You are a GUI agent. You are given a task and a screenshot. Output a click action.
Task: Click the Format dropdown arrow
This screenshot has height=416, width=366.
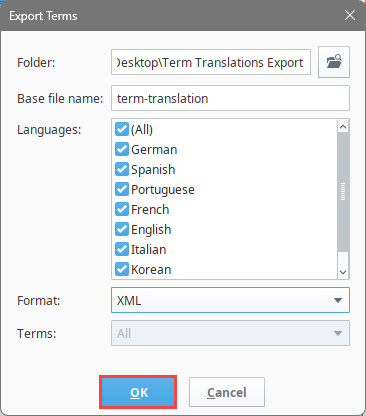pos(338,300)
